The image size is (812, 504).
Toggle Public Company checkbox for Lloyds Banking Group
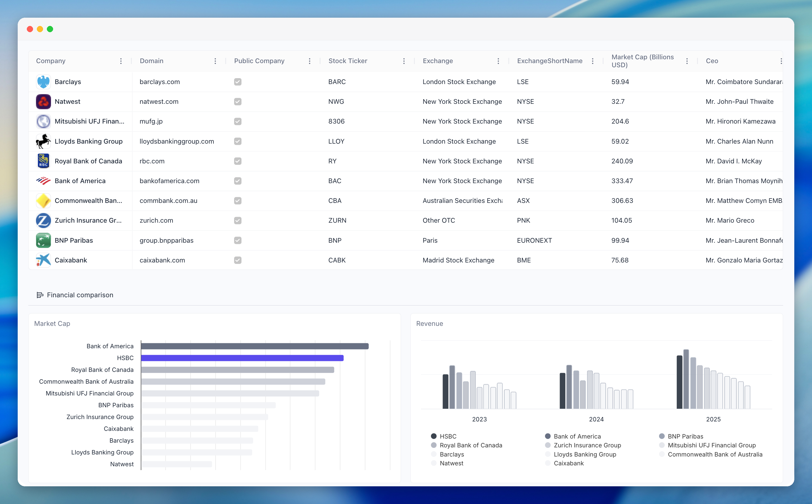tap(238, 141)
